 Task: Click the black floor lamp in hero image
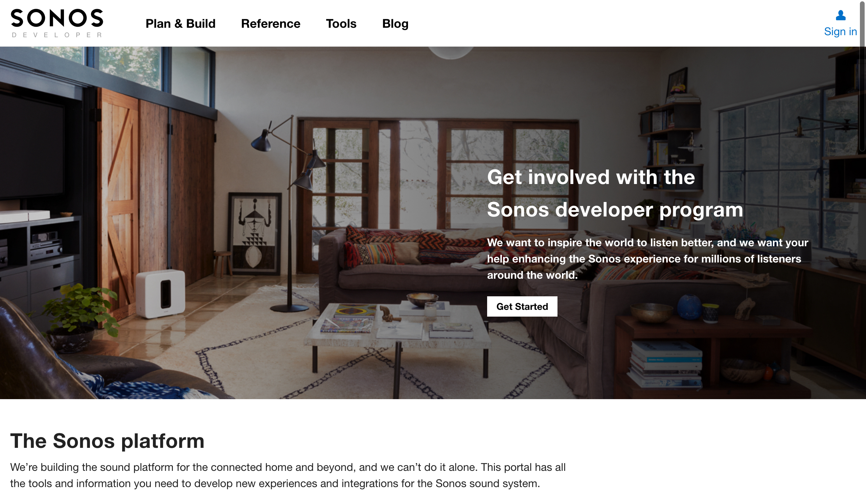pyautogui.click(x=289, y=213)
